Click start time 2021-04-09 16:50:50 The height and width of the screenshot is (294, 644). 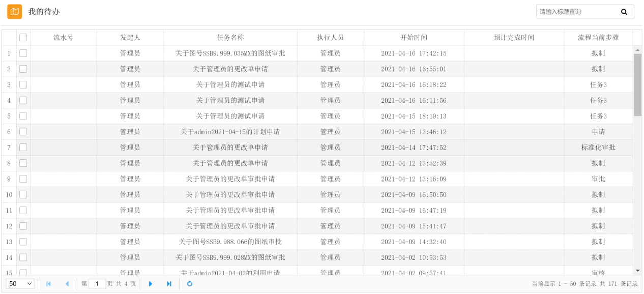coord(414,195)
